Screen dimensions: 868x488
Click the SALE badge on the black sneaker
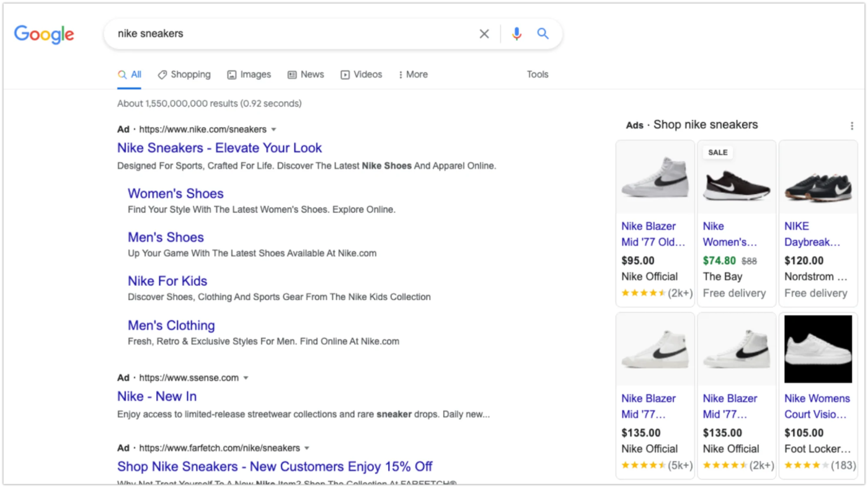718,153
